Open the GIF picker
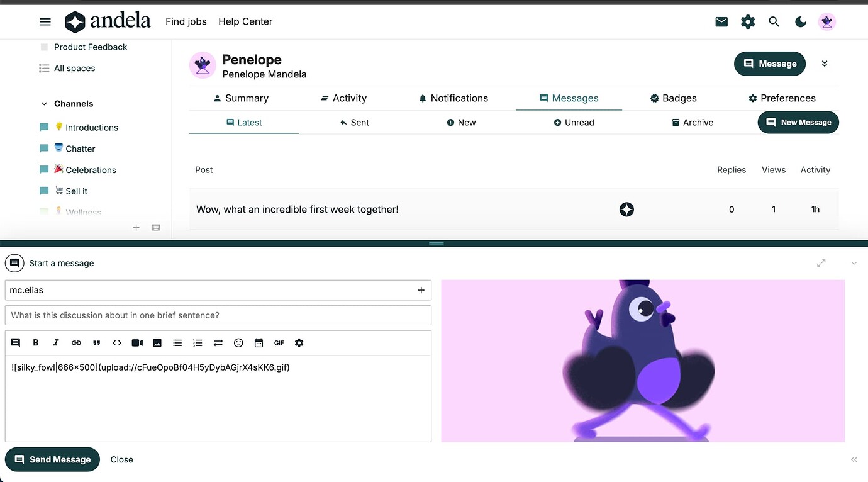Viewport: 868px width, 482px height. pos(279,343)
